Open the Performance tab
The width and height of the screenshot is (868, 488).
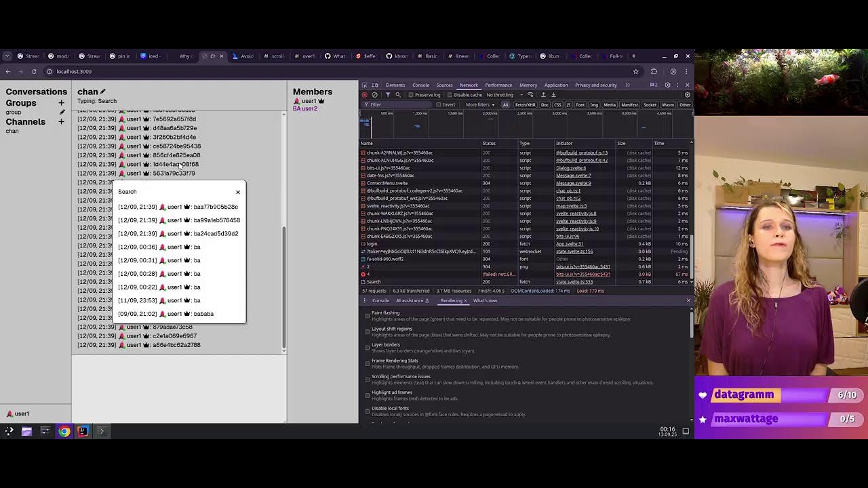498,85
